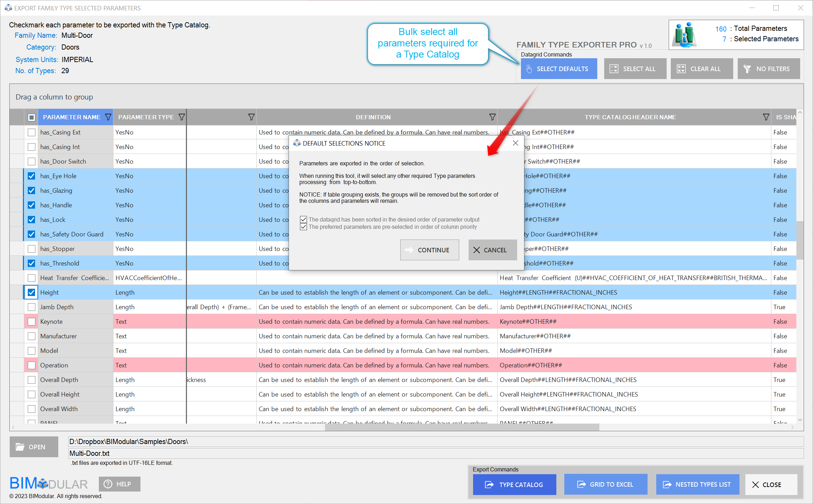
Task: Sort by Parameter Type column header
Action: pyautogui.click(x=146, y=117)
